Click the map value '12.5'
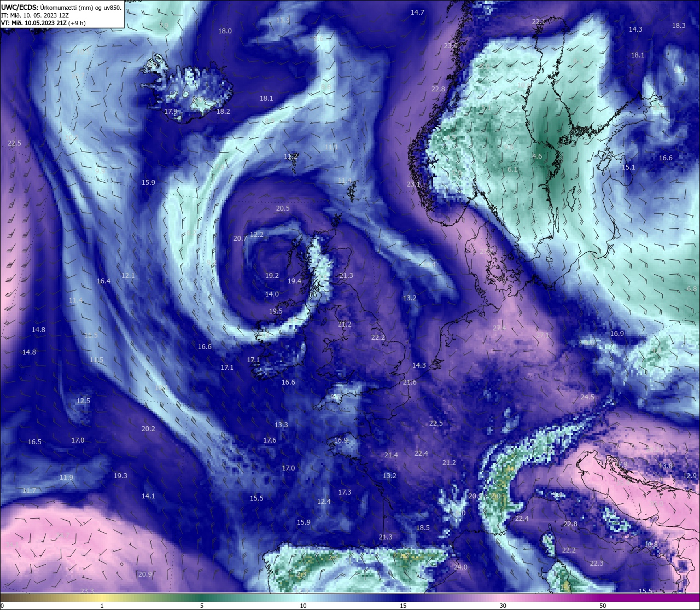This screenshot has height=610, width=700. [x=83, y=401]
